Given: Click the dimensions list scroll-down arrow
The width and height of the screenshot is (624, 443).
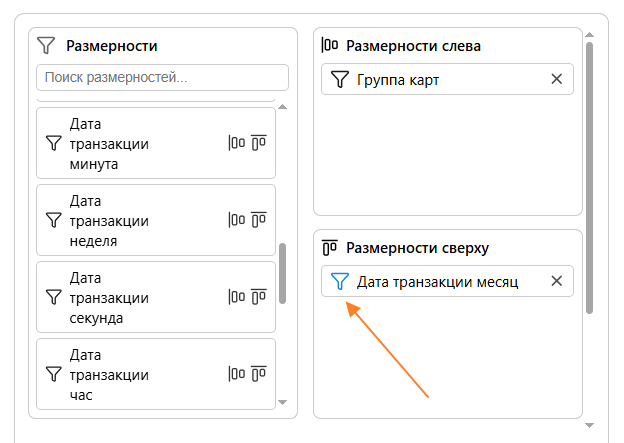Looking at the screenshot, I should coord(282,402).
